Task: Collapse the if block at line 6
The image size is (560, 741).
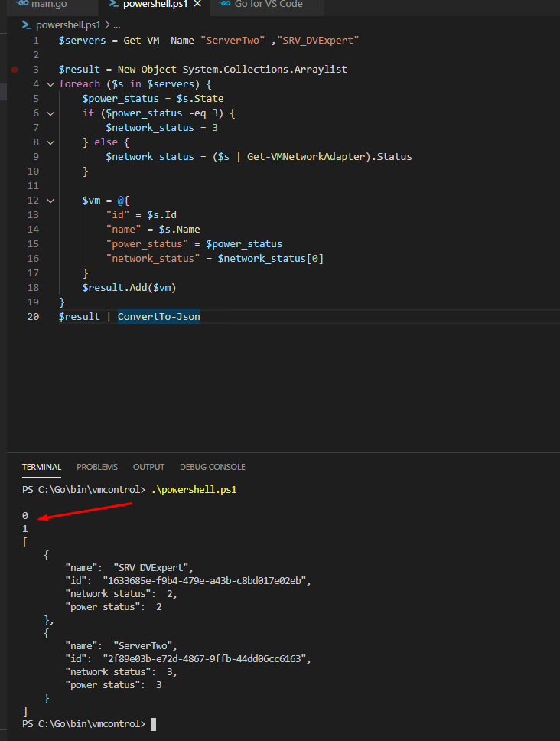Action: pyautogui.click(x=50, y=113)
